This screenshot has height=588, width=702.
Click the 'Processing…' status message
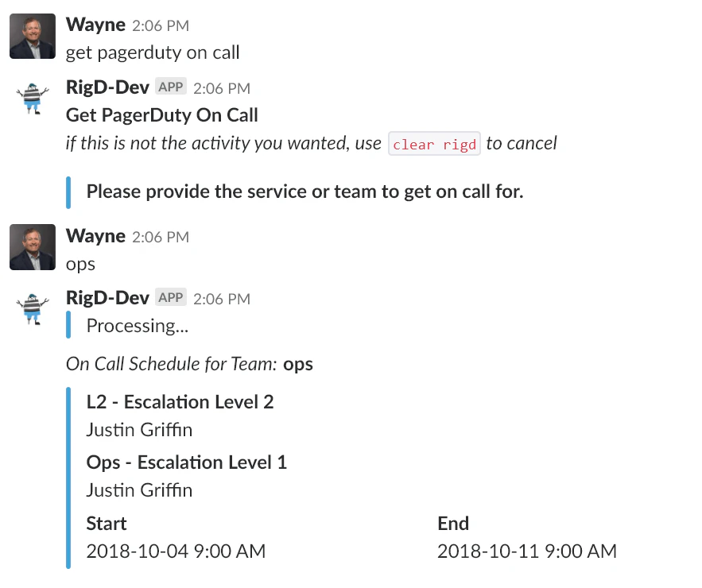point(137,325)
